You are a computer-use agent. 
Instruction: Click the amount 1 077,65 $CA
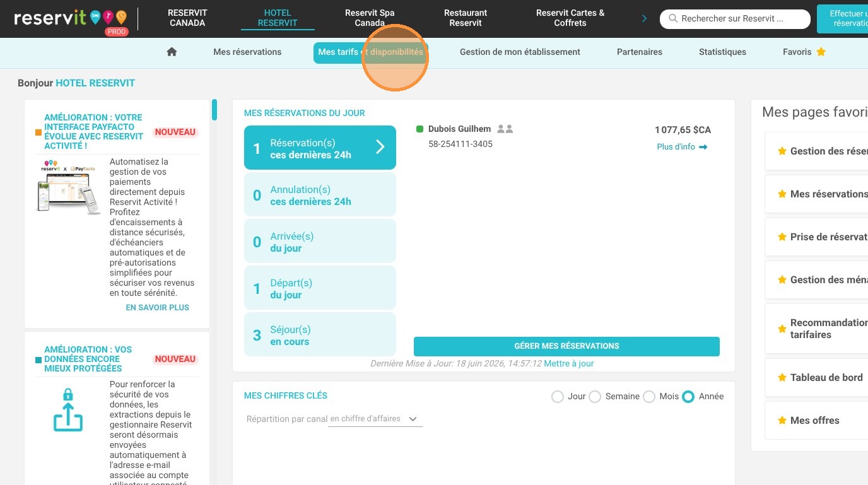(x=683, y=130)
